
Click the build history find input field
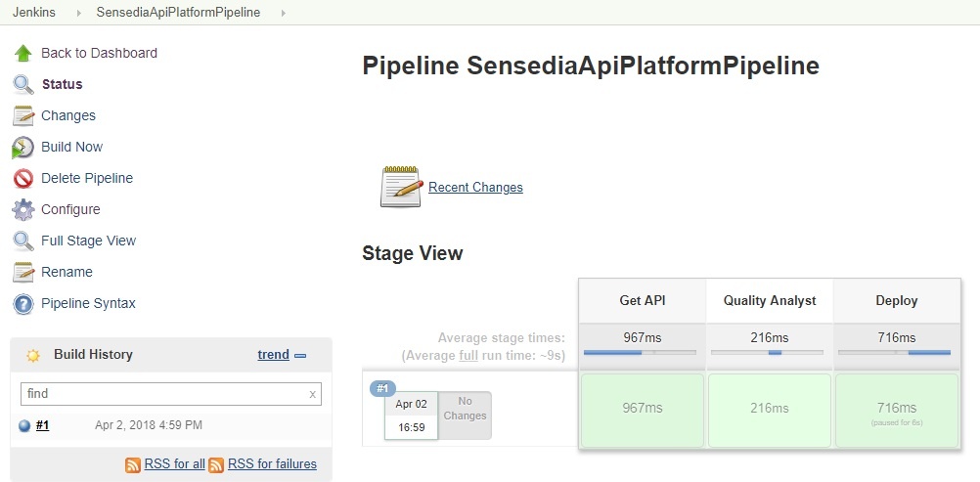tap(161, 394)
